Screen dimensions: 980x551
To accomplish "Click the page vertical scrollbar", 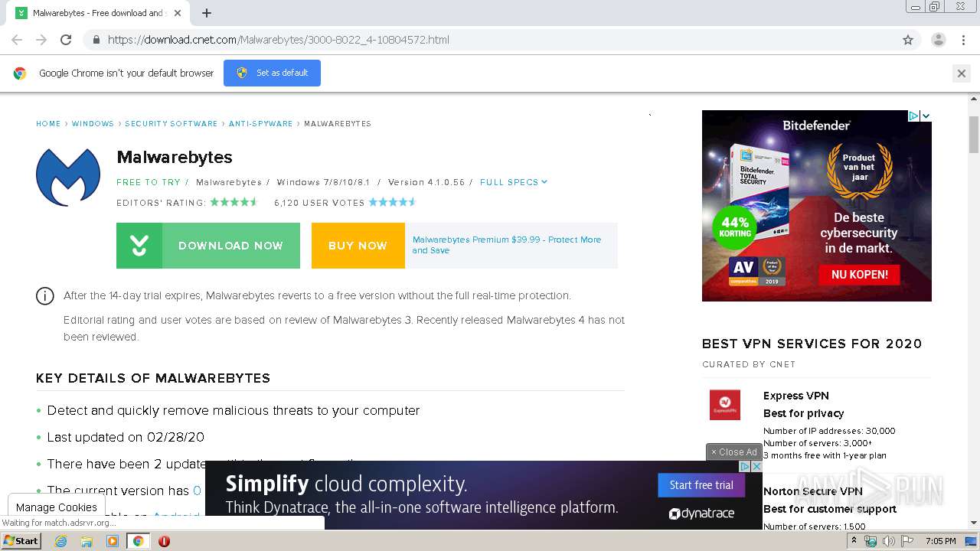I will click(x=974, y=135).
